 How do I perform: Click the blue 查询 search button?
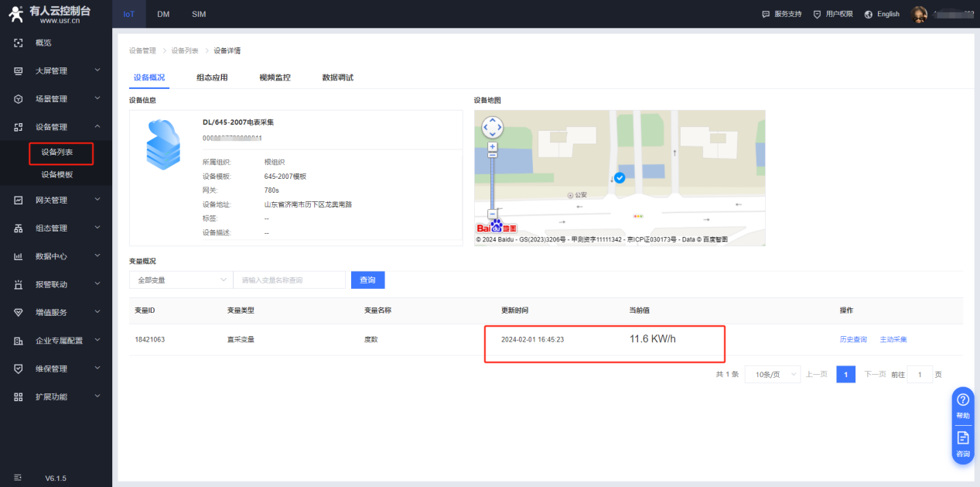(x=367, y=280)
